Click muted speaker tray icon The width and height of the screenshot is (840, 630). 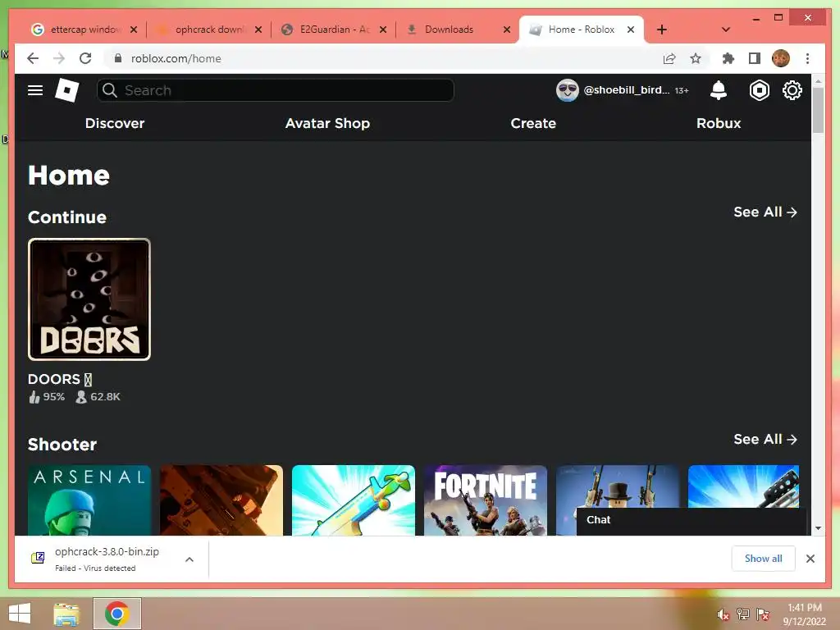tap(723, 614)
